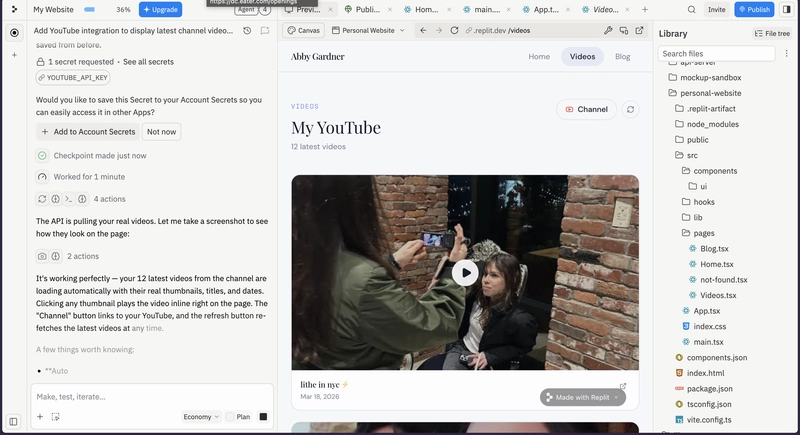Viewport: 800px width, 435px height.
Task: Close the Videos.tsx tab
Action: pos(627,9)
